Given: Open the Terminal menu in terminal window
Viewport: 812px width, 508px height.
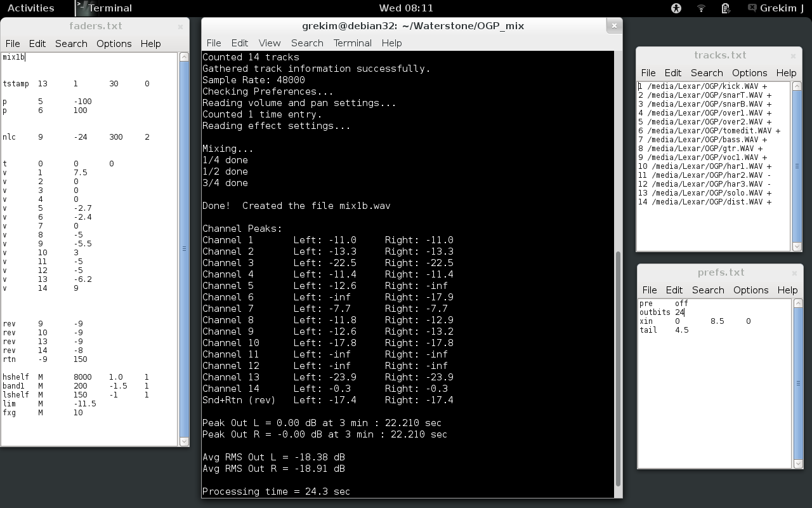Looking at the screenshot, I should tap(352, 43).
